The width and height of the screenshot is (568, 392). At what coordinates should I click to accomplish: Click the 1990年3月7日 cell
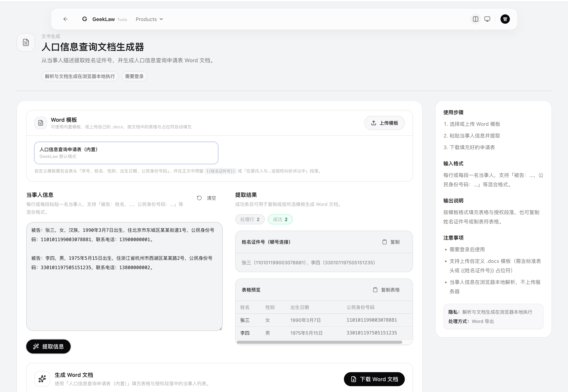(x=306, y=320)
